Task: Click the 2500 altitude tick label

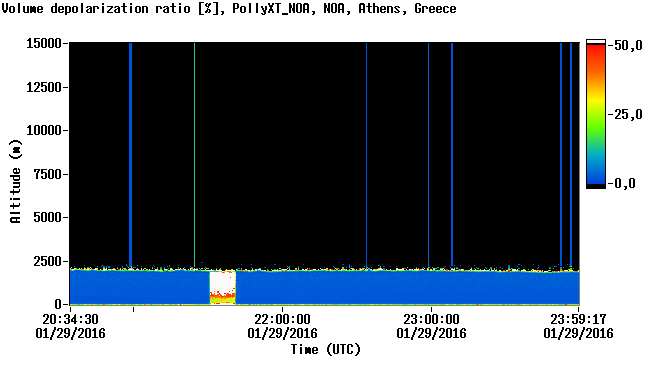Action: point(48,261)
